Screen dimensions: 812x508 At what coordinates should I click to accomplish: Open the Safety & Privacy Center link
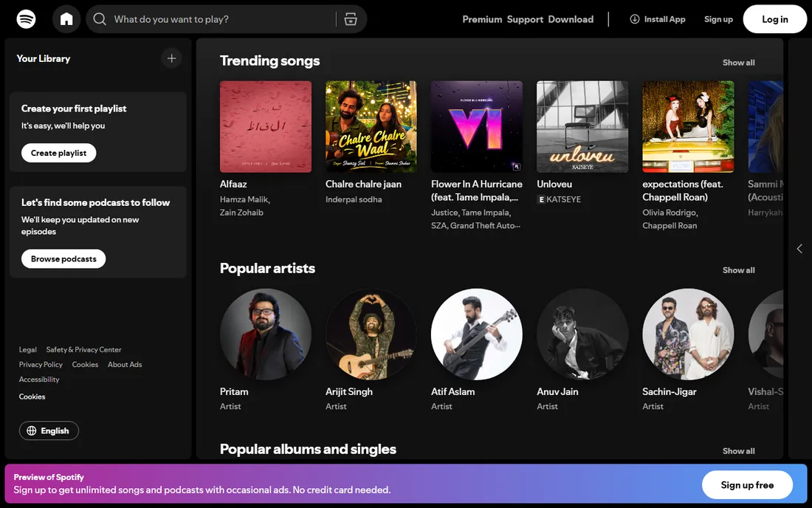(83, 349)
